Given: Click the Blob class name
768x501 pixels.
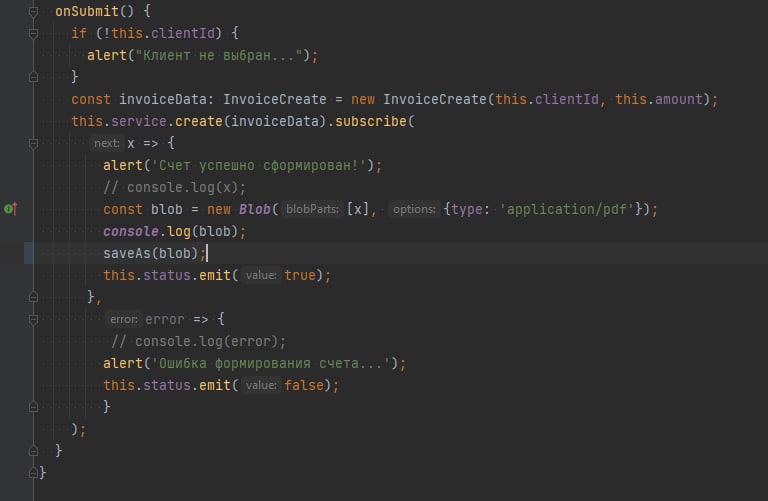Looking at the screenshot, I should [255, 210].
